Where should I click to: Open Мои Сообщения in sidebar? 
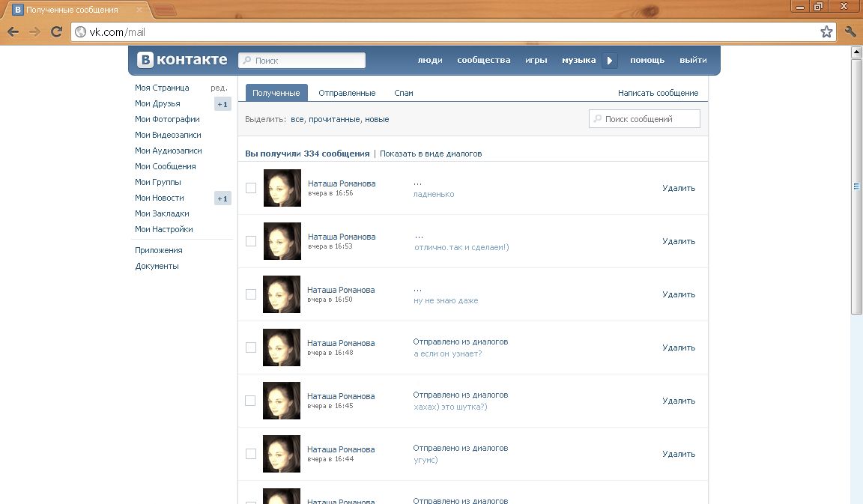point(165,166)
